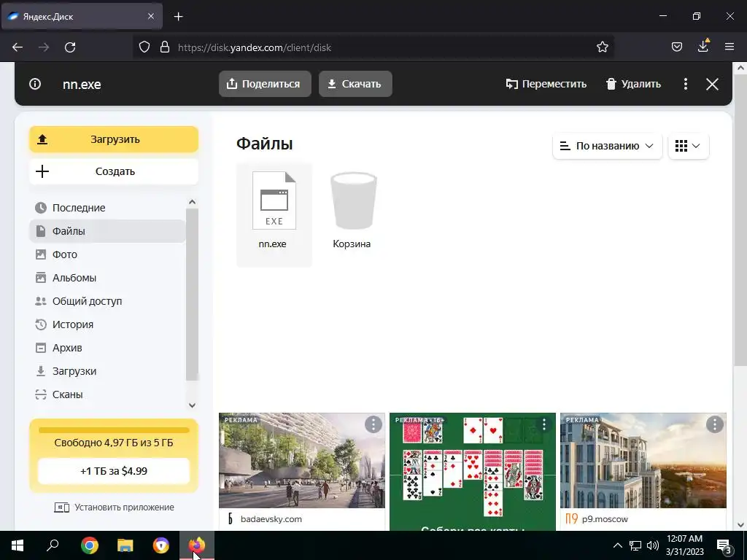Click page scrollbar down arrow
This screenshot has height=560, width=747.
coord(741,525)
